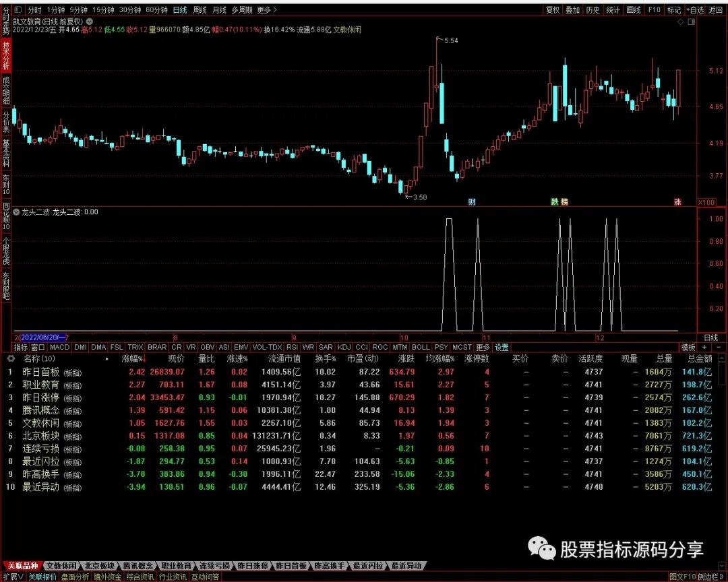Open the 基本资料 sidebar tab
This screenshot has height=582, width=728.
5,153
